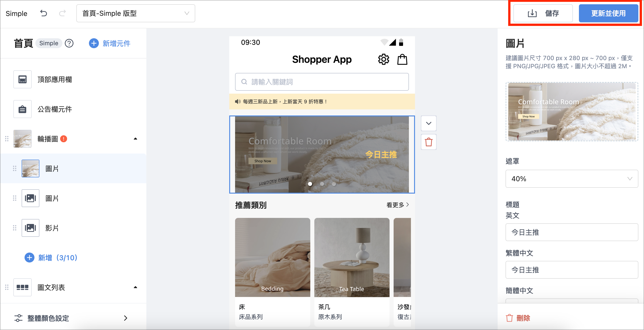Click the 整體顏色設定 chevron arrow
644x330 pixels.
click(125, 318)
